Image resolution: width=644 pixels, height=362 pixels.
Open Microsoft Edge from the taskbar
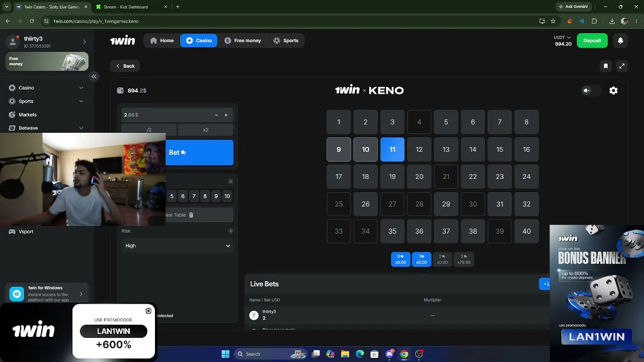360,354
